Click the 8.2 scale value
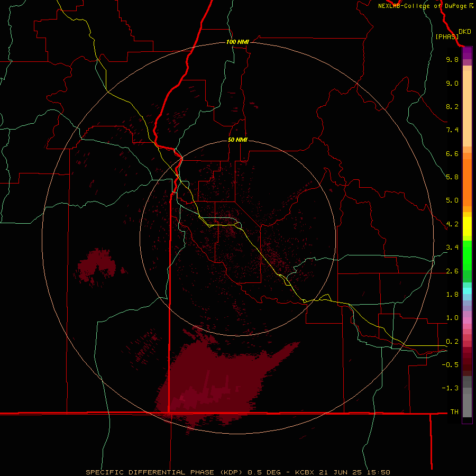Image resolution: width=476 pixels, height=476 pixels. (x=452, y=106)
